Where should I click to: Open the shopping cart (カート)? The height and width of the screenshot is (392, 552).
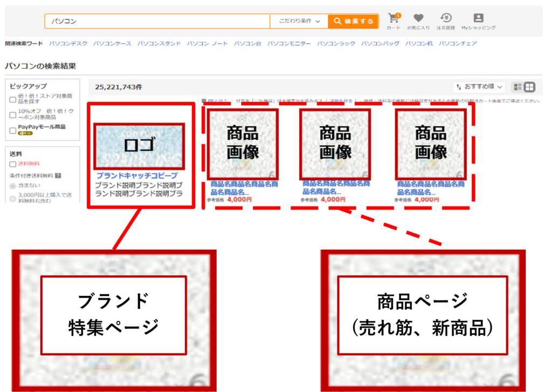tap(394, 19)
